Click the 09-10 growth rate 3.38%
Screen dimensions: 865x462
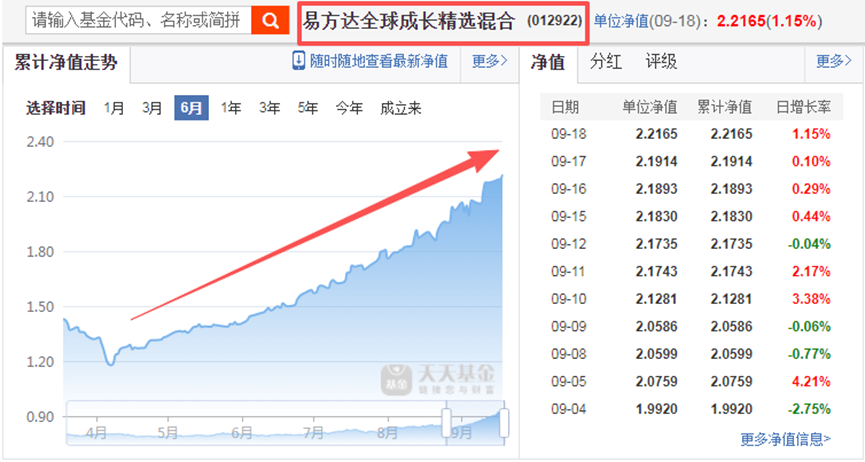click(811, 299)
